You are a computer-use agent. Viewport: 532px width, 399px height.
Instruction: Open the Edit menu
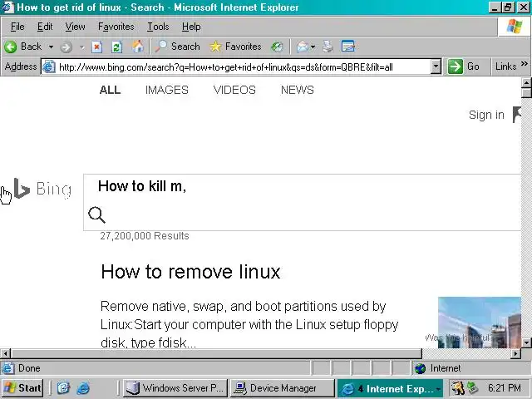(x=45, y=27)
